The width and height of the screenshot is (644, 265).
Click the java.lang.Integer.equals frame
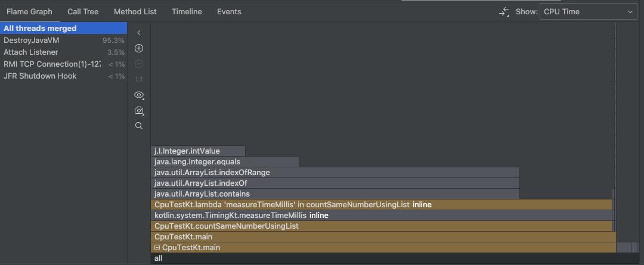[224, 162]
